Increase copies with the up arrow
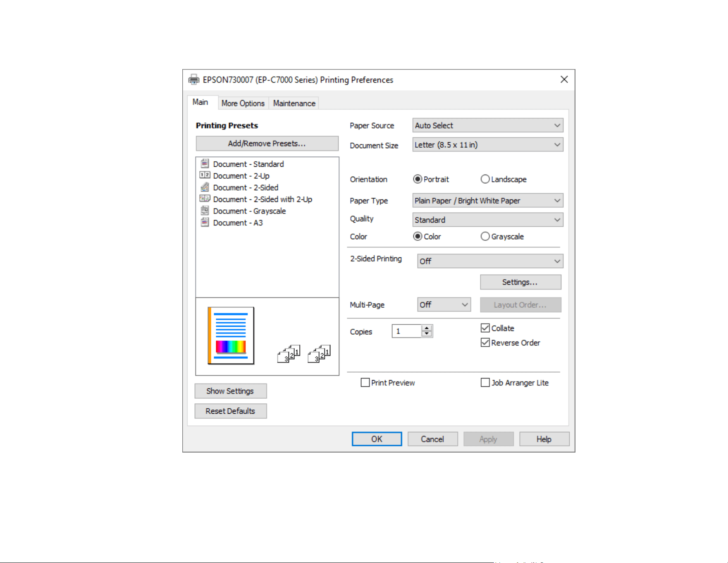 tap(427, 328)
